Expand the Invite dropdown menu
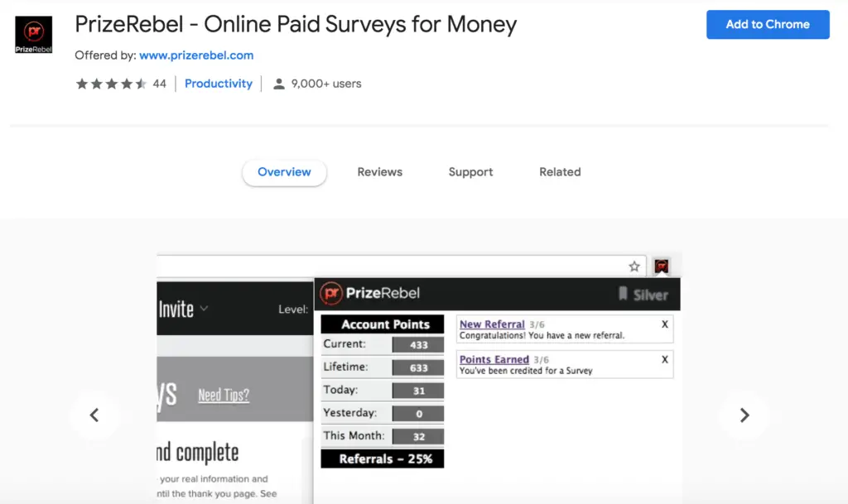 click(183, 309)
